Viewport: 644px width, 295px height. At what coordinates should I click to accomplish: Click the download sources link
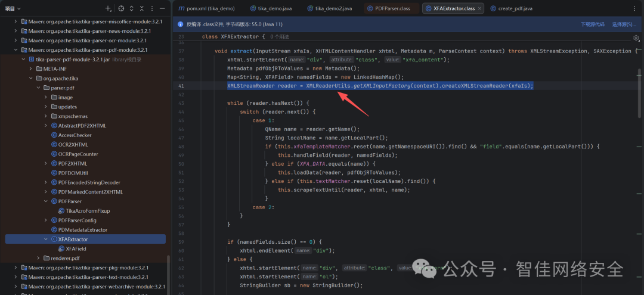(x=592, y=24)
